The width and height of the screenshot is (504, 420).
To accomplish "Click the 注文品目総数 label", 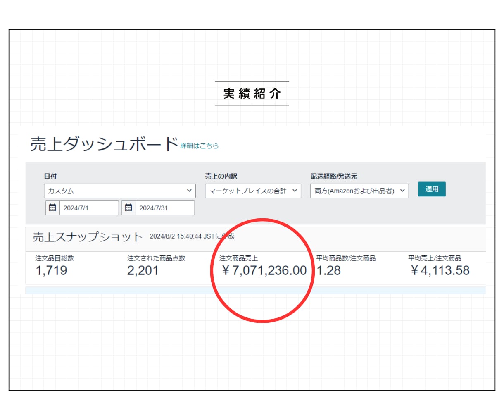I will coord(55,258).
